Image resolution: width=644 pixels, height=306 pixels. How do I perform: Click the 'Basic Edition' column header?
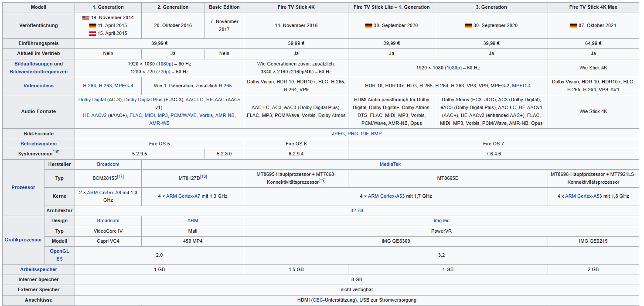point(224,7)
